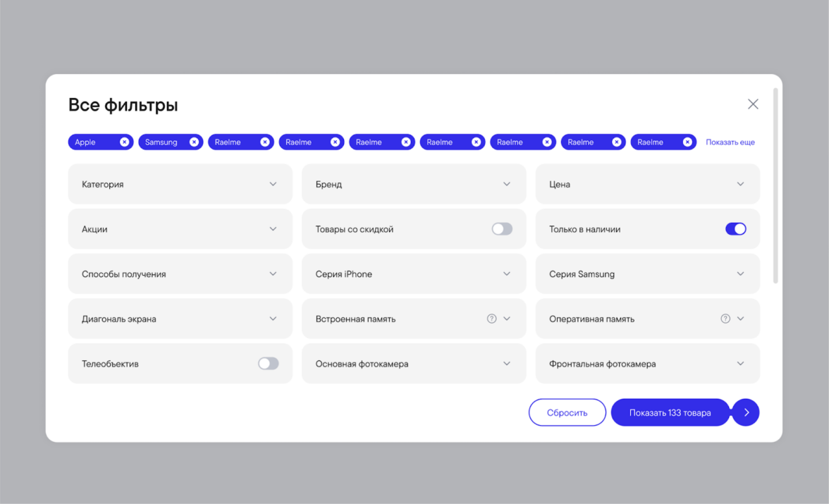The width and height of the screenshot is (829, 504).
Task: Remove the Apple filter chip
Action: click(x=124, y=142)
